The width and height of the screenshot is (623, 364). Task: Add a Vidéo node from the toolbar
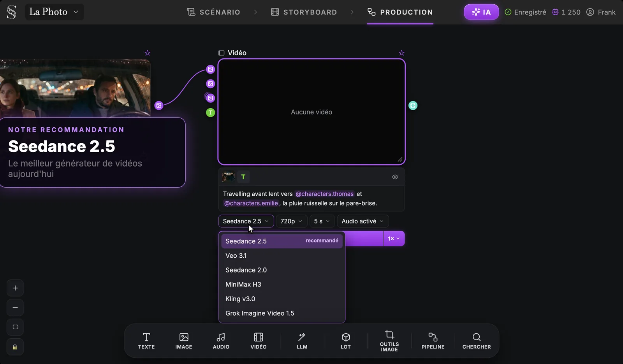point(259,341)
